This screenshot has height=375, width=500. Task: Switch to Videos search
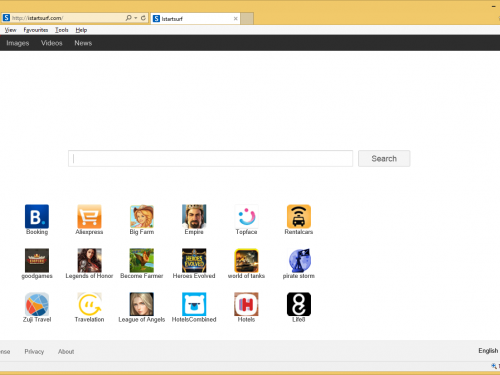(x=52, y=43)
